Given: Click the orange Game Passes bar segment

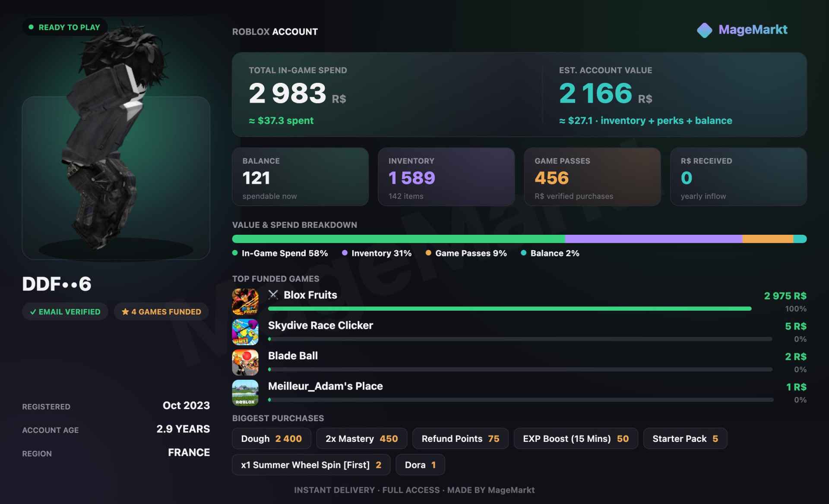Looking at the screenshot, I should coord(768,239).
